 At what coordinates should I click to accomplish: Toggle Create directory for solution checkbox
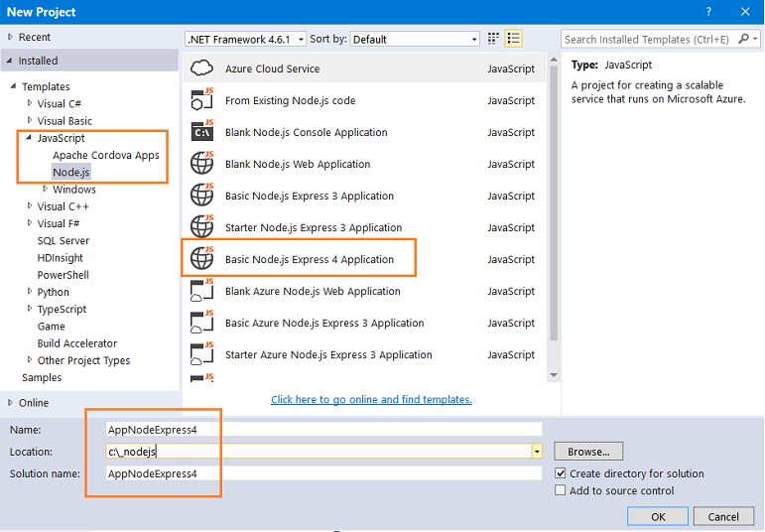tap(560, 472)
